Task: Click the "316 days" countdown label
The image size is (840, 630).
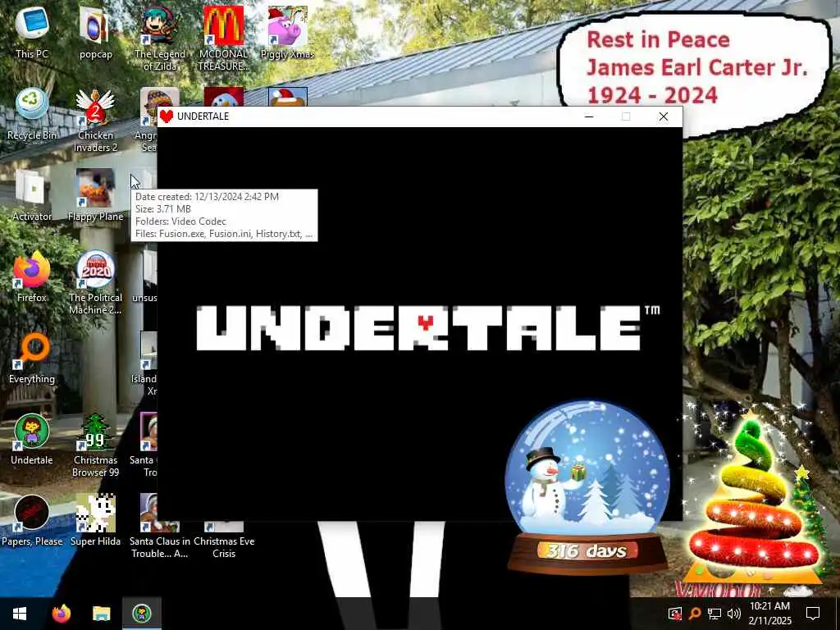Action: 586,550
